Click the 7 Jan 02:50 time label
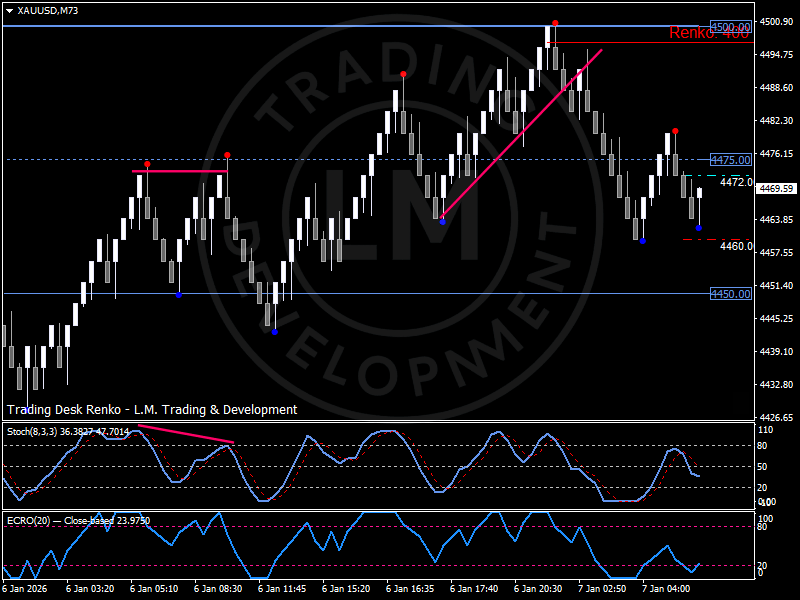Screen dimensions: 800x600 pos(603,589)
